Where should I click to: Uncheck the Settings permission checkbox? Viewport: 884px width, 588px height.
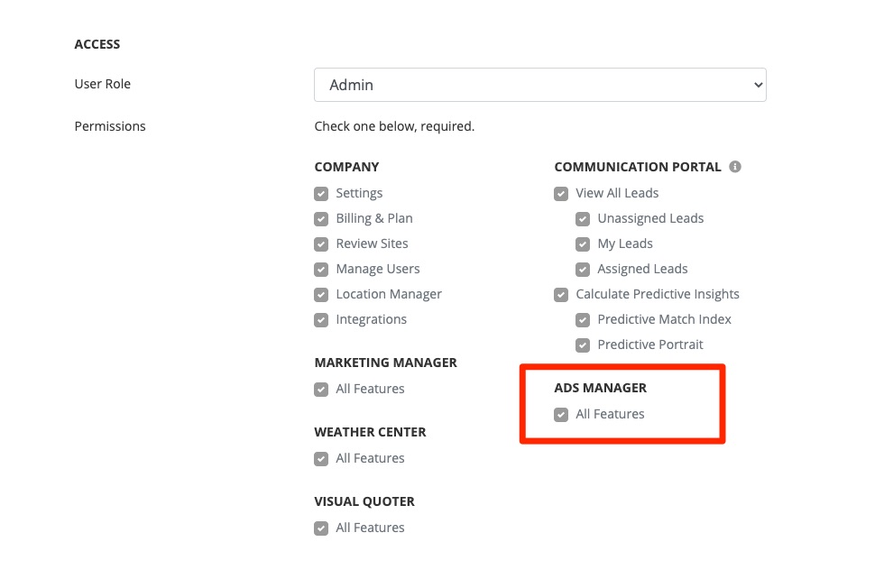[321, 194]
